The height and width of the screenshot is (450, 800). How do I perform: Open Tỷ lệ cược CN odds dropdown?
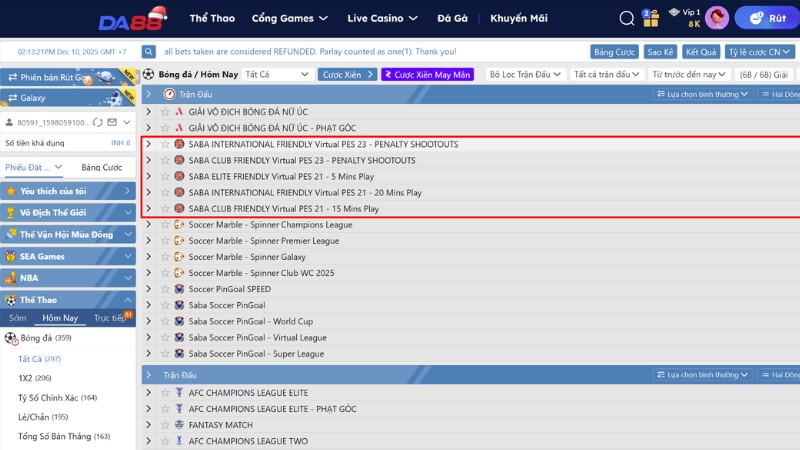pos(759,52)
